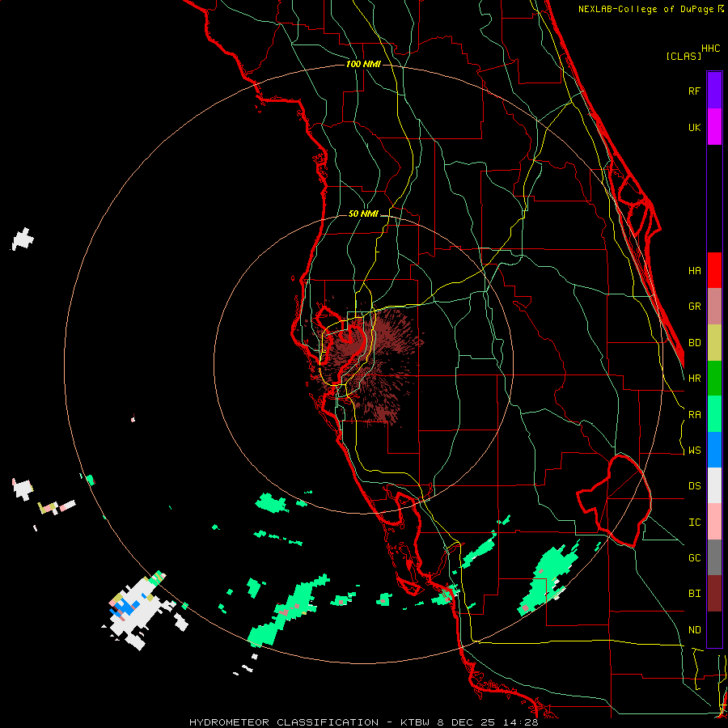This screenshot has width=728, height=728.
Task: Click the RA bright green legend swatch
Action: point(714,414)
